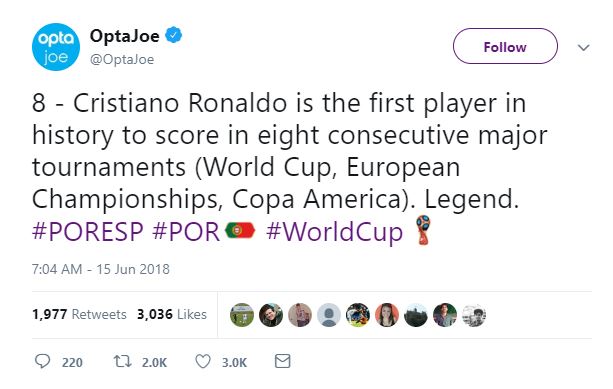Click the envelope direct message icon
The width and height of the screenshot is (613, 389).
(282, 361)
